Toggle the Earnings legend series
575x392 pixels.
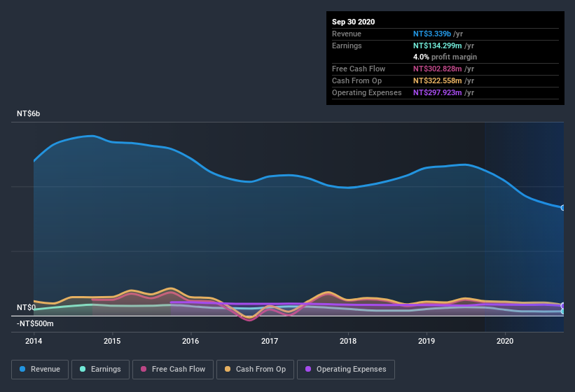pyautogui.click(x=100, y=370)
